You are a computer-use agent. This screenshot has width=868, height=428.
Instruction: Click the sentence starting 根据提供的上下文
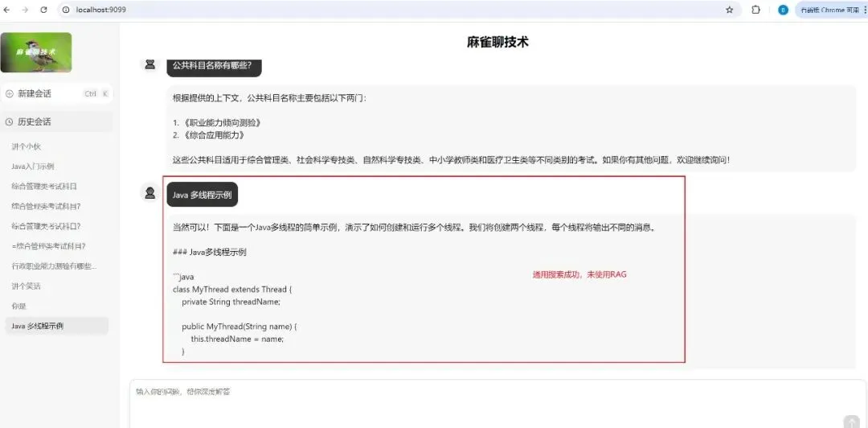pos(269,99)
